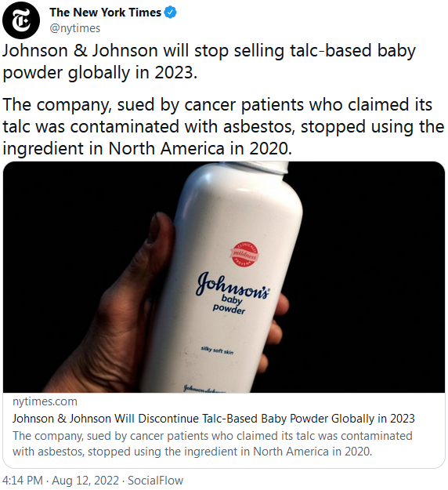
Task: Click the tweet's first paragraph about 2023
Action: [209, 62]
